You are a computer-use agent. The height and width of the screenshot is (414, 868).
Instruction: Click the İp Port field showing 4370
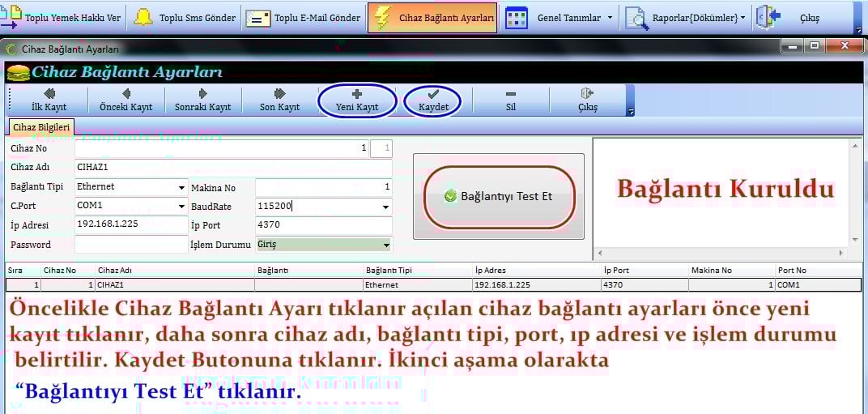[323, 225]
